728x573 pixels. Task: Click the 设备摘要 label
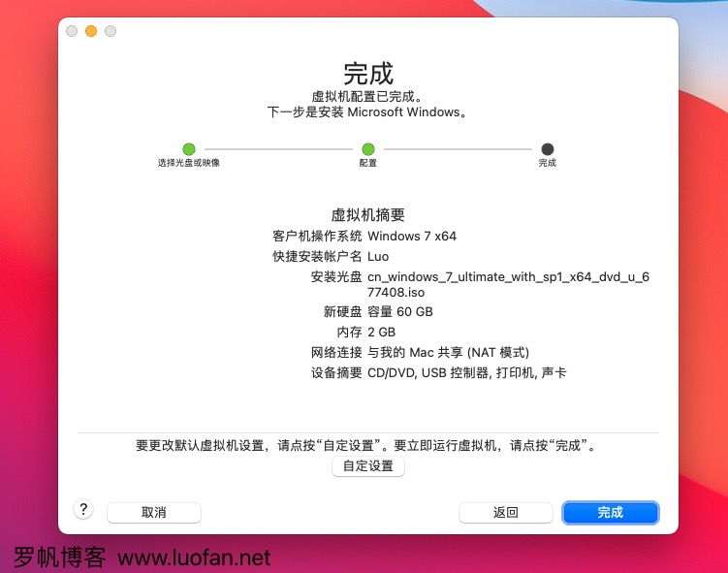(x=336, y=373)
